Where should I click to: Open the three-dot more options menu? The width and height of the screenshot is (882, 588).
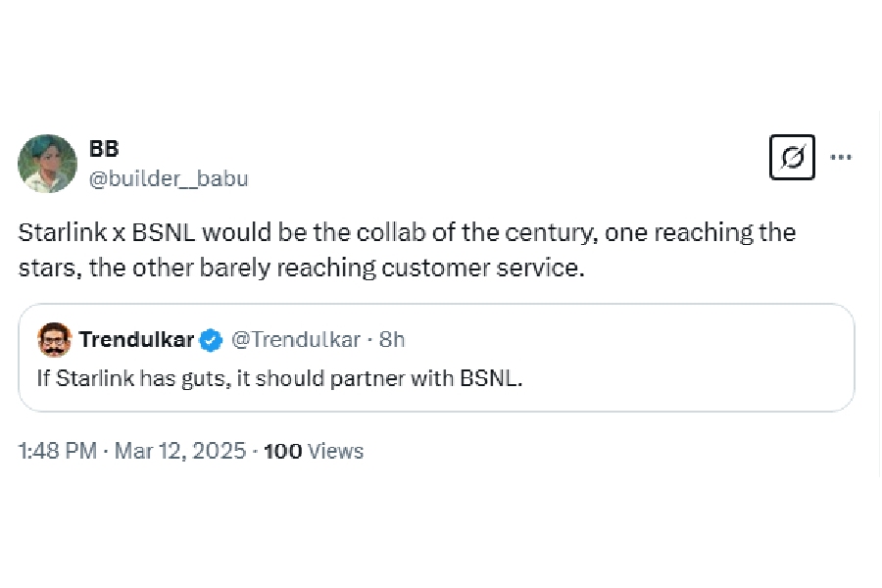click(841, 157)
